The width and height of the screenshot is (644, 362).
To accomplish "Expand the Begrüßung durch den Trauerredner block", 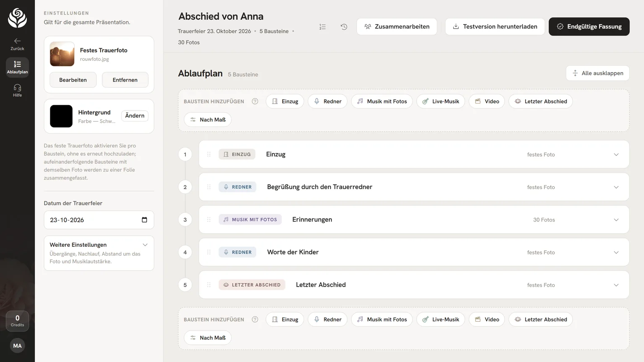I will click(616, 187).
